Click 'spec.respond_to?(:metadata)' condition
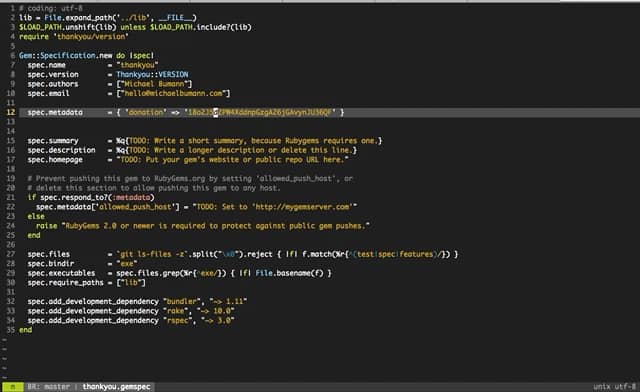640x392 pixels. [97, 198]
